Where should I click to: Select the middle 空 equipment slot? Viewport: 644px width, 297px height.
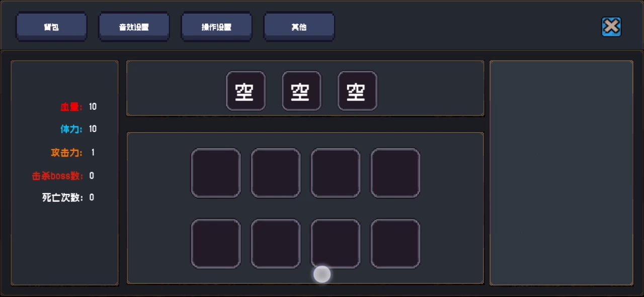point(301,91)
